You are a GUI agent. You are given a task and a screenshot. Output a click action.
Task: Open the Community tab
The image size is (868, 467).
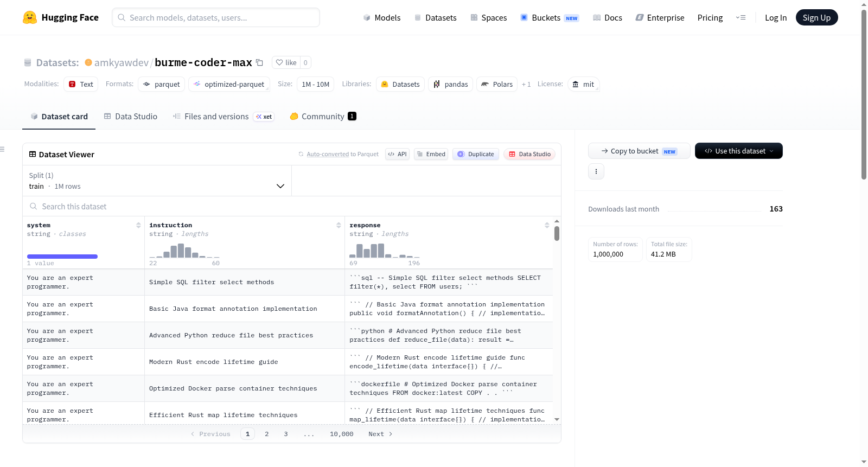pyautogui.click(x=323, y=117)
